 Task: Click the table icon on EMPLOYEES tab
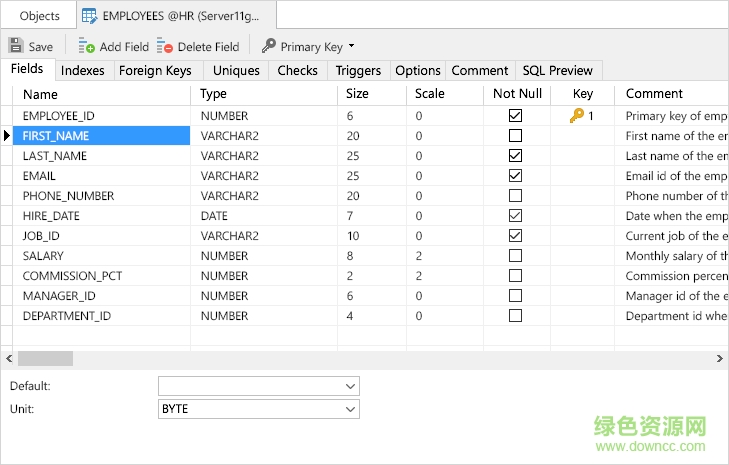pos(89,15)
